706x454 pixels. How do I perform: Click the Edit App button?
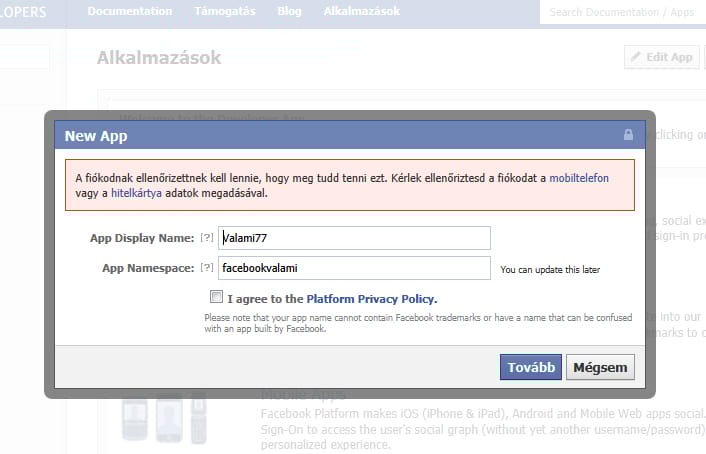point(661,57)
